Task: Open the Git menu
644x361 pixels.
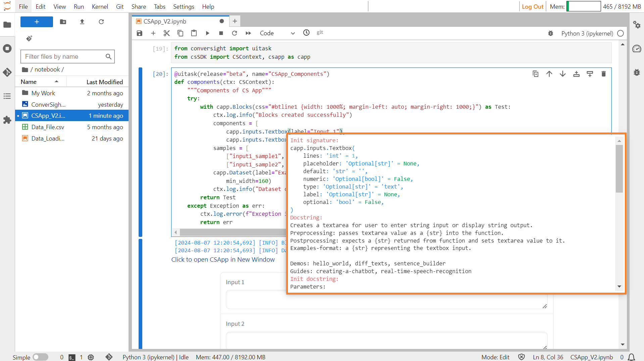Action: pos(120,6)
